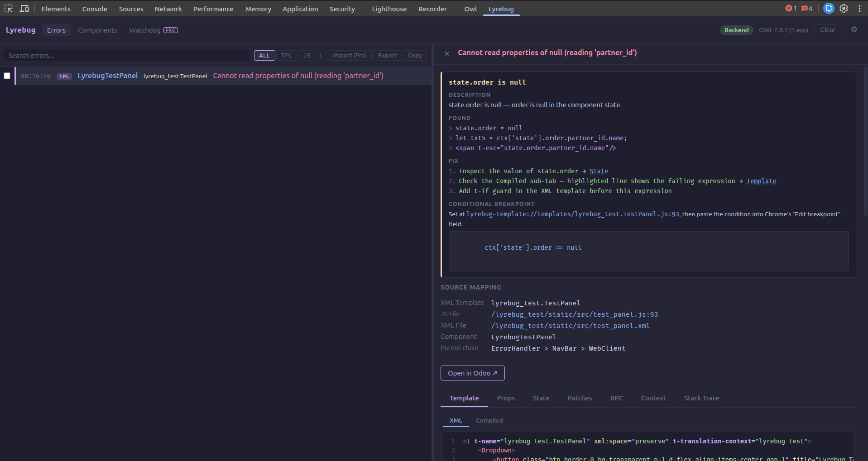Open the Security DevTools tab
Image resolution: width=868 pixels, height=461 pixels.
click(342, 9)
